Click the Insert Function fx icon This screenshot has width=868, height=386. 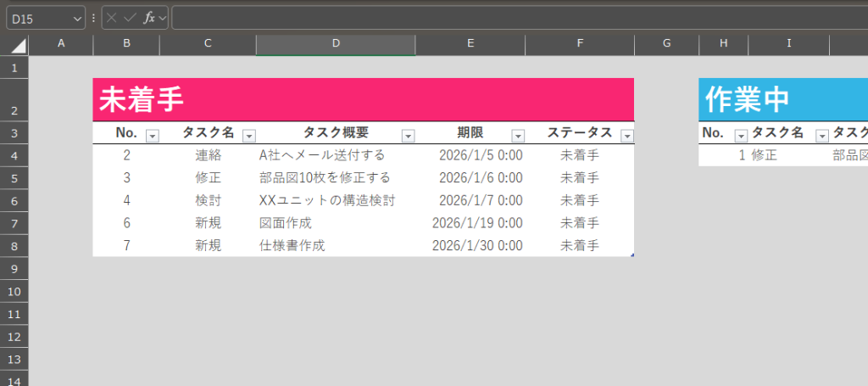[148, 18]
